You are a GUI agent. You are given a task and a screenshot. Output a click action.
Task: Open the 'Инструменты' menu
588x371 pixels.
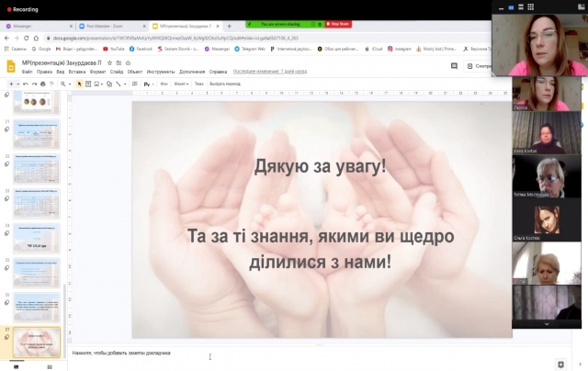pos(161,72)
